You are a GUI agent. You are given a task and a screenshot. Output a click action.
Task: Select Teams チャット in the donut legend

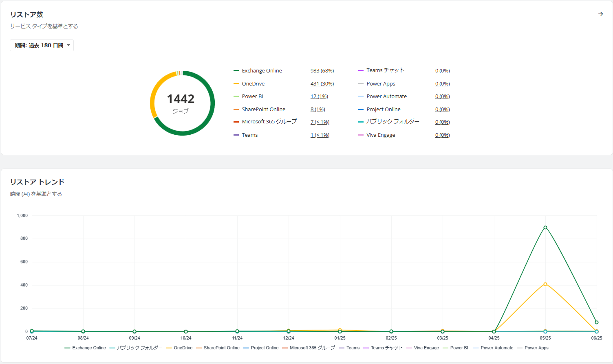point(381,70)
